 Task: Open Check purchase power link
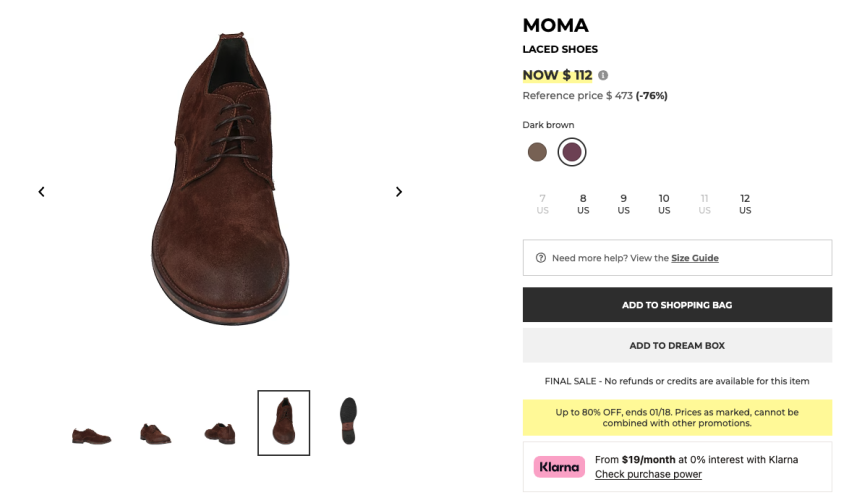tap(648, 474)
